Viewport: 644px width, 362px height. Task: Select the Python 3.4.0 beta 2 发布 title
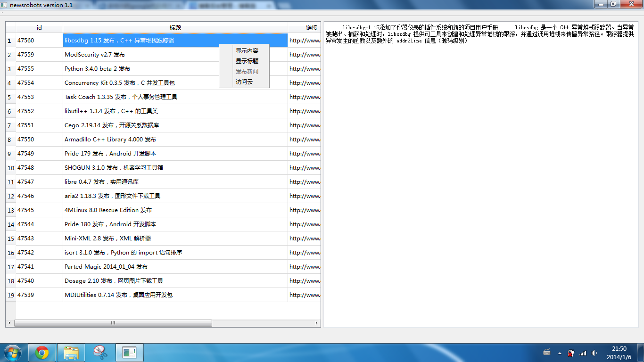175,69
